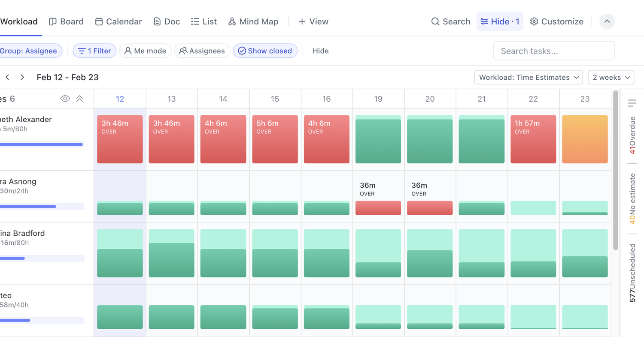This screenshot has height=337, width=644.
Task: Toggle visibility with the eye icon
Action: pyautogui.click(x=65, y=98)
